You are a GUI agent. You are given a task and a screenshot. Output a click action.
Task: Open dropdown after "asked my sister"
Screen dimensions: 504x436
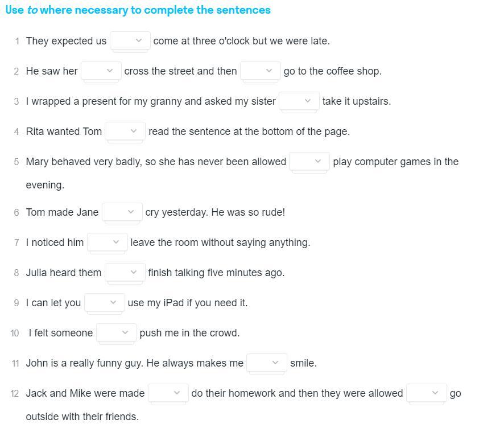299,101
